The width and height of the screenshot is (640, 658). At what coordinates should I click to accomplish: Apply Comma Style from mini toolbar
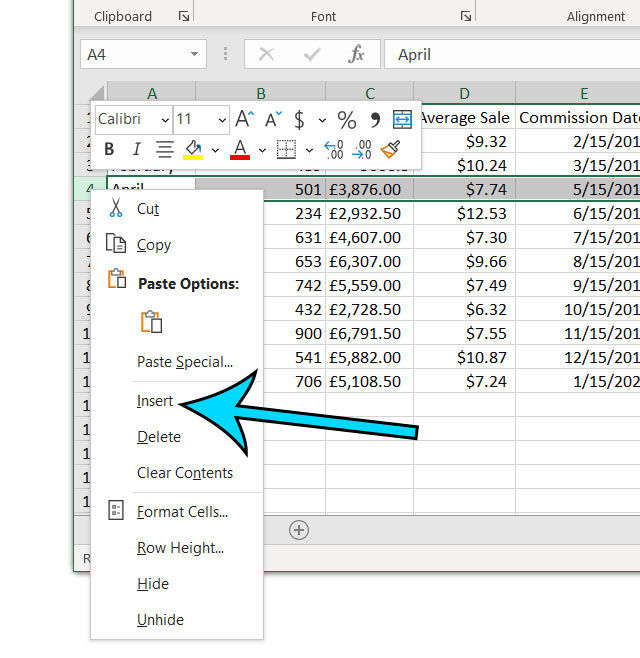[375, 120]
